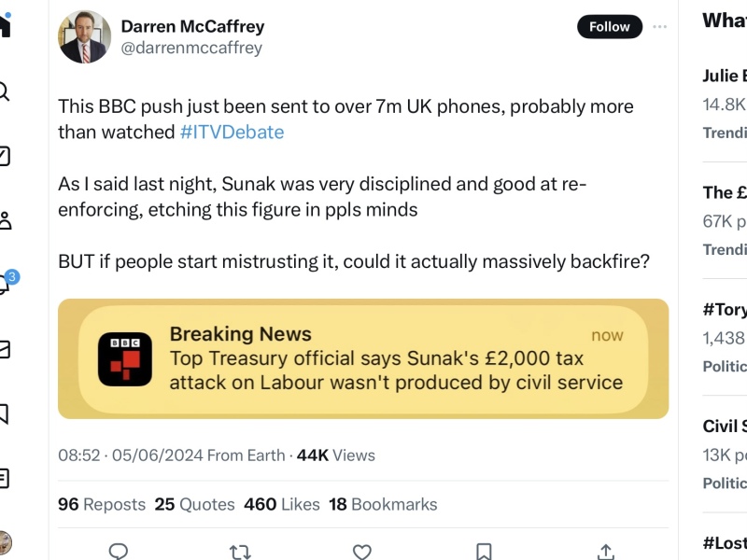Screen dimensions: 747x560
Task: Repost this tweet using the retweet icon
Action: [x=240, y=551]
